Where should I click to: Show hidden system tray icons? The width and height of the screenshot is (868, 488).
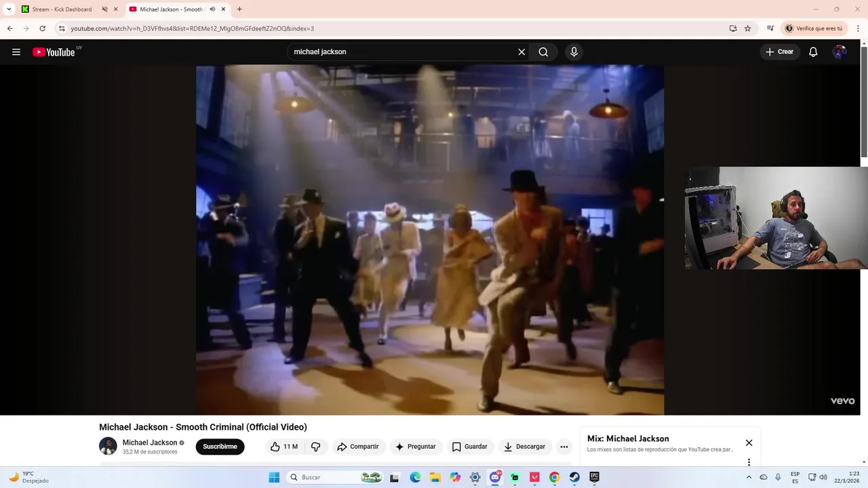click(749, 477)
